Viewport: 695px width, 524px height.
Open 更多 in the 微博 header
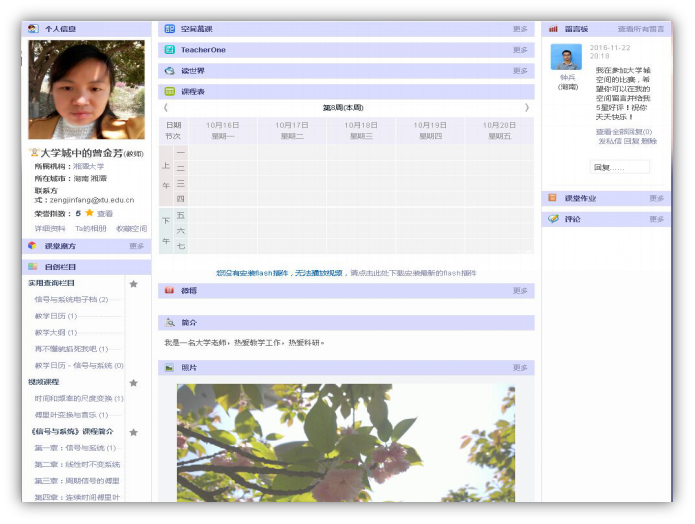coord(520,290)
